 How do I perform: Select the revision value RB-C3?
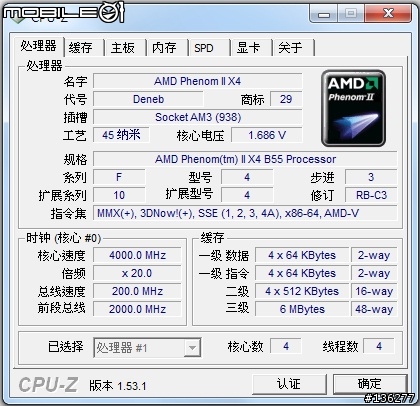pos(371,195)
